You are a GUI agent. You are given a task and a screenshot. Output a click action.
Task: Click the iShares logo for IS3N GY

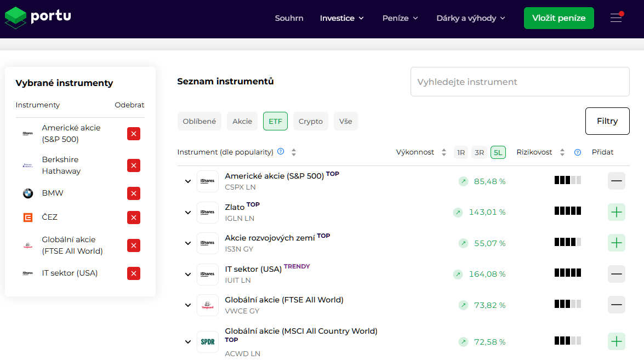207,243
